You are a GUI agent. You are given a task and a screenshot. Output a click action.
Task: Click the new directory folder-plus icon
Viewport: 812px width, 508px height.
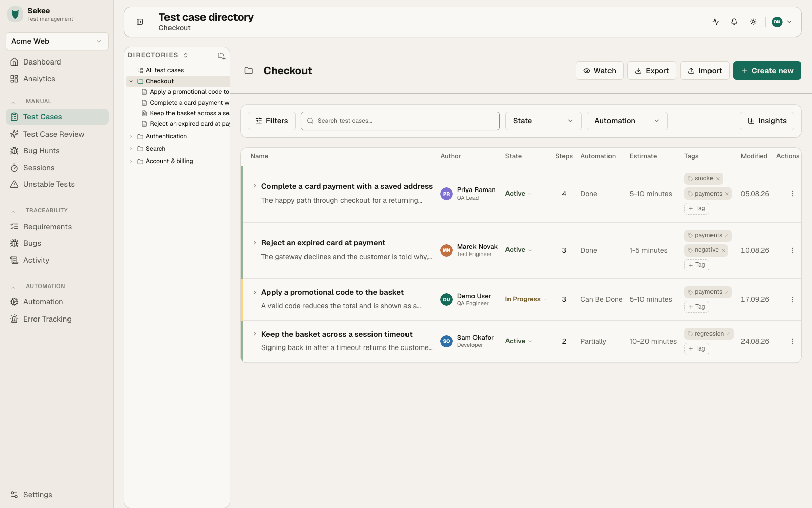[221, 56]
